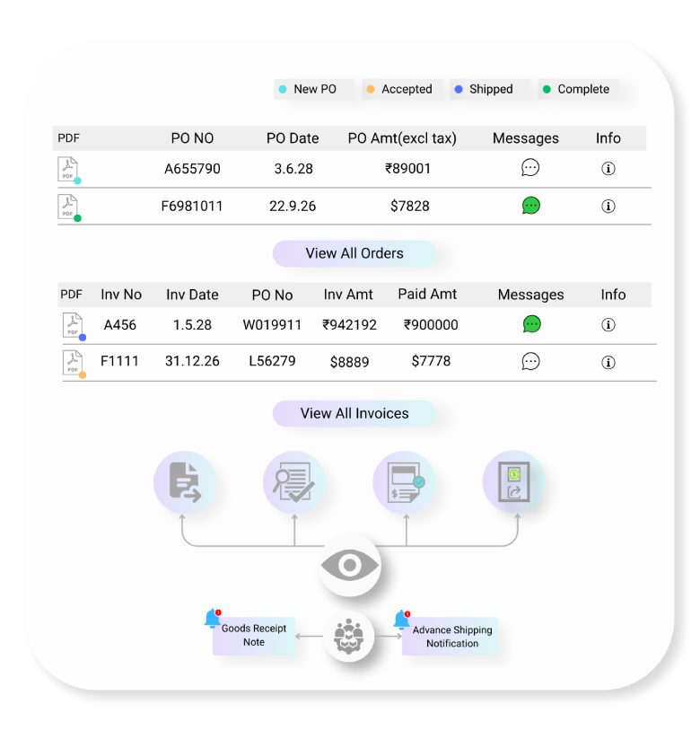Screen dimensions: 700x731
Task: Click PO date 22.9.26
Action: click(293, 206)
